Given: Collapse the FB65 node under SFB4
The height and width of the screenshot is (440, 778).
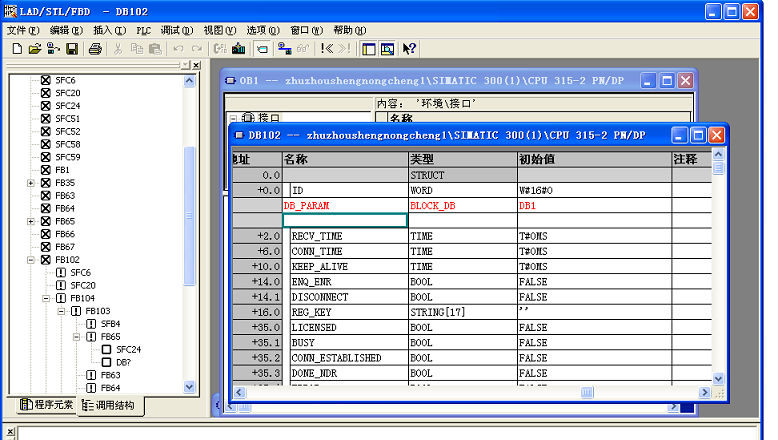Looking at the screenshot, I should click(x=76, y=337).
